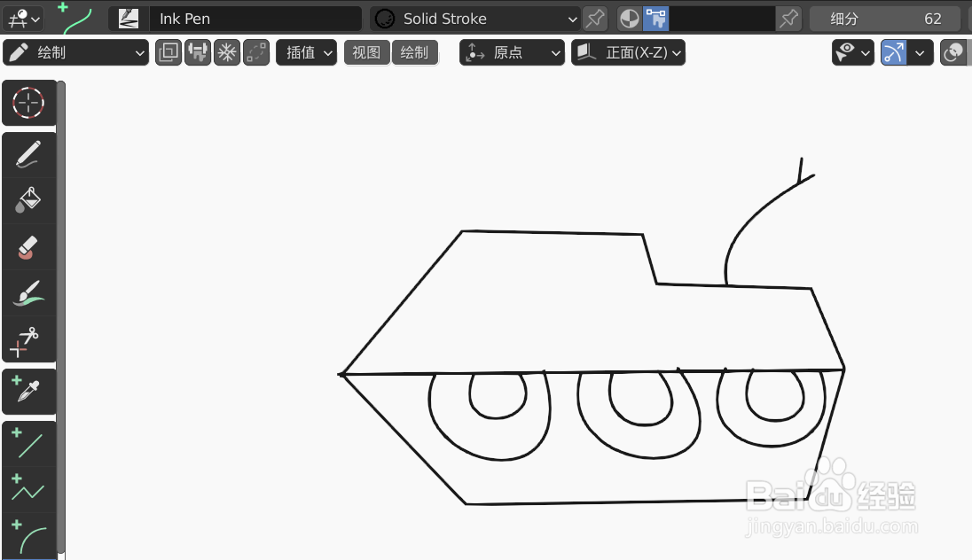Open the 插值 dropdown menu
972x560 pixels.
[306, 52]
